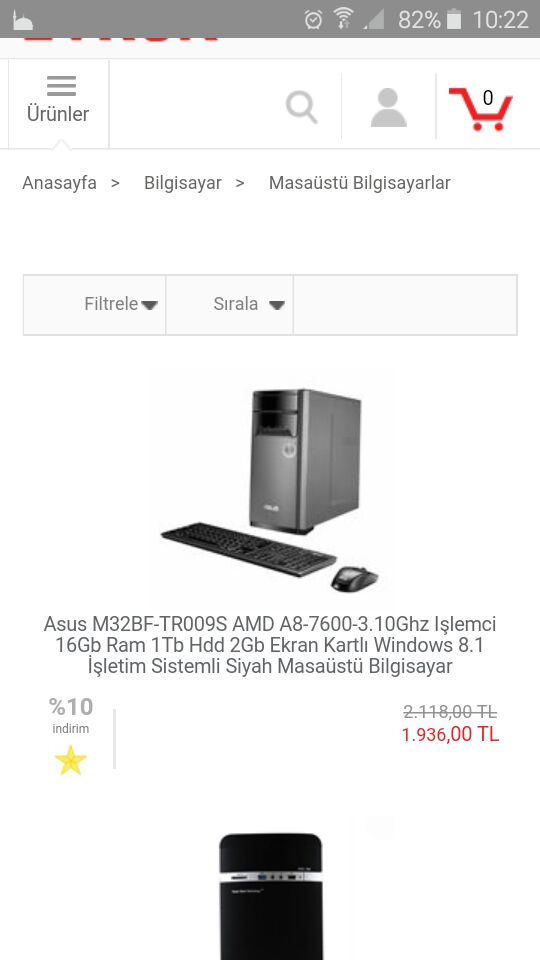Open the Ürünler hamburger menu
540x960 pixels.
click(60, 102)
